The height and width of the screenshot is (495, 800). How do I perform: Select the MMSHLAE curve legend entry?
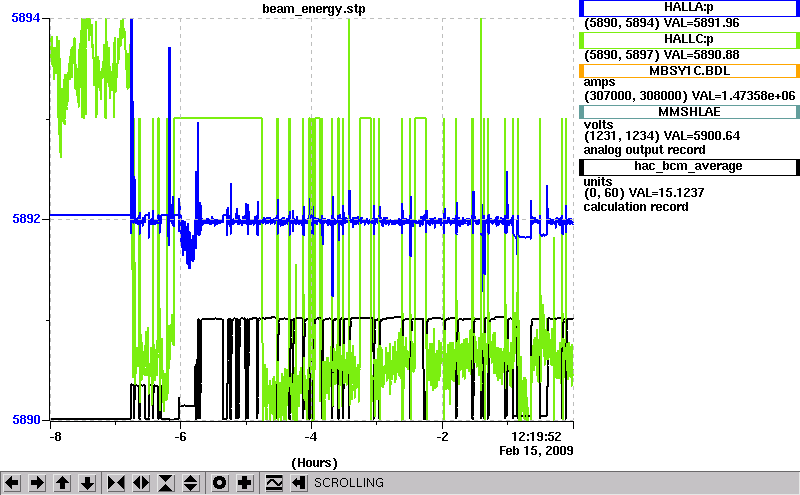pyautogui.click(x=689, y=112)
